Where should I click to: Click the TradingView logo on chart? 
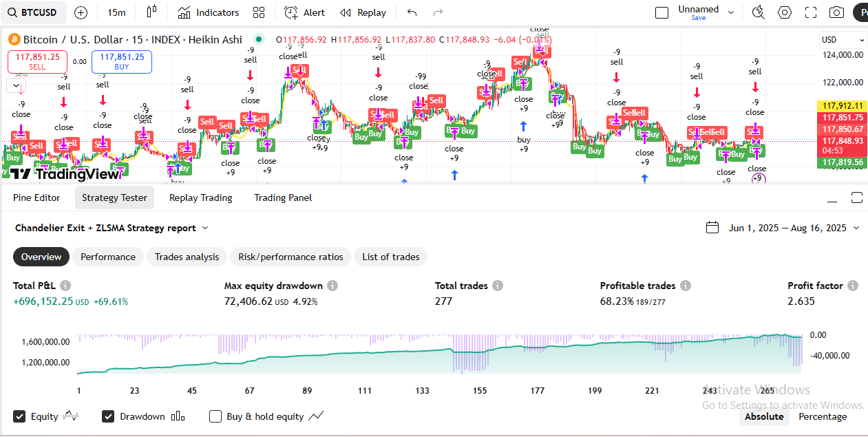pyautogui.click(x=65, y=174)
